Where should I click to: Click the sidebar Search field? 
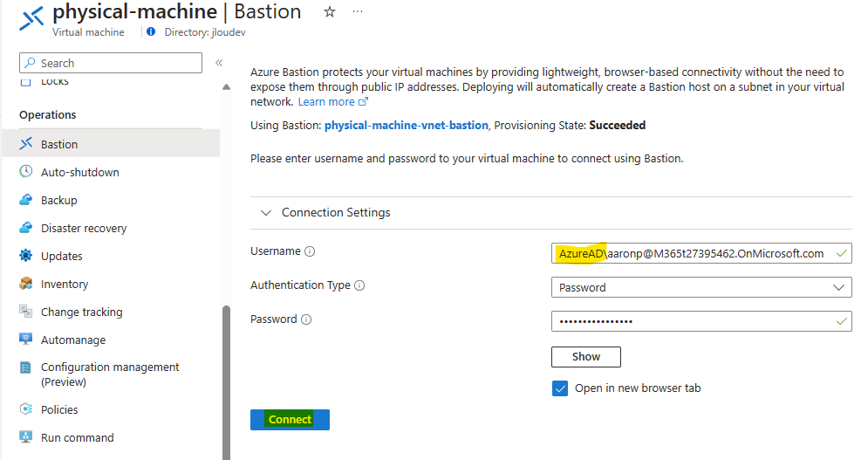pyautogui.click(x=111, y=63)
